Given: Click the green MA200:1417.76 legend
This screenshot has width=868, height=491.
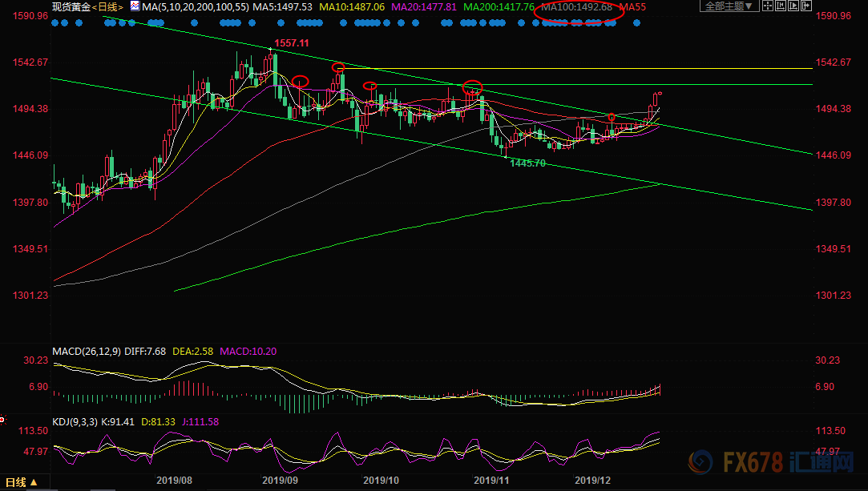Looking at the screenshot, I should coord(500,6).
